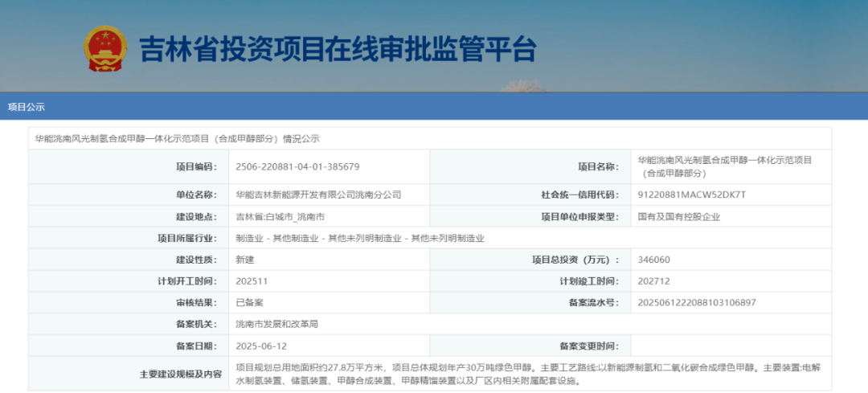Click planned completion value 202712
Image resolution: width=868 pixels, height=393 pixels.
pyautogui.click(x=653, y=281)
